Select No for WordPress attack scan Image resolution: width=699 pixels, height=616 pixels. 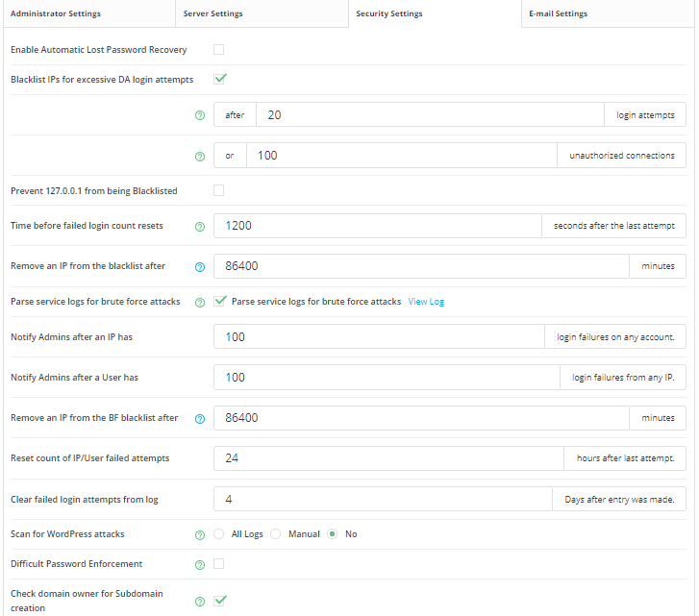click(332, 533)
